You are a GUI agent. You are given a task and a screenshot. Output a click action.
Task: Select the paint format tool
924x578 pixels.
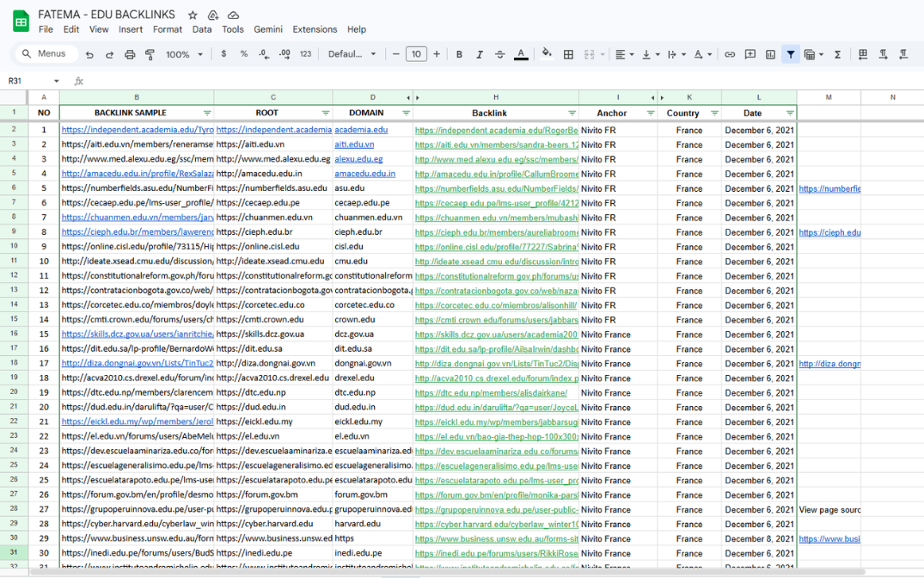(x=150, y=54)
